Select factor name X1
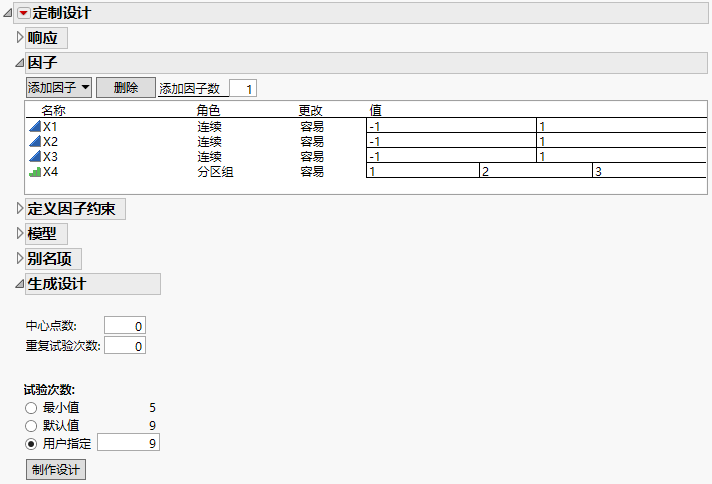 (x=50, y=126)
